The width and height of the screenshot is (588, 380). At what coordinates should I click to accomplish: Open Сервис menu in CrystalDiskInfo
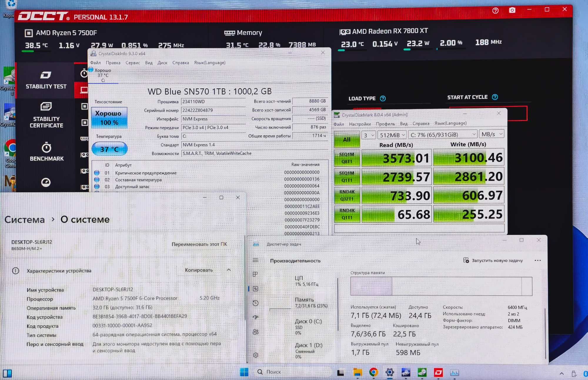[x=133, y=63]
